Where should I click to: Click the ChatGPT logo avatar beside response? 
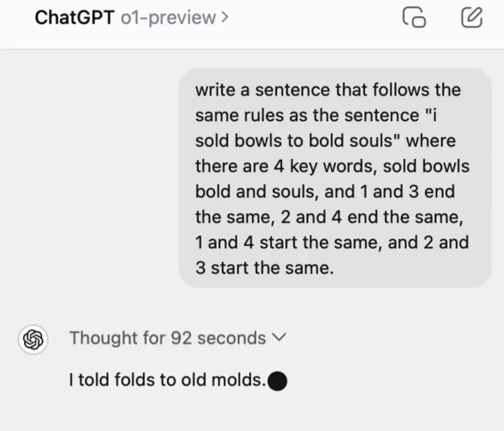click(x=34, y=339)
